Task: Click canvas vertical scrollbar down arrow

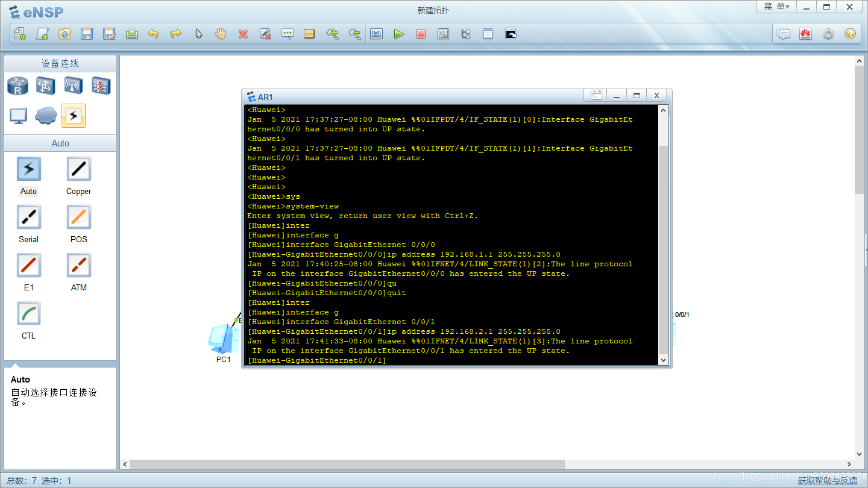Action: click(860, 454)
